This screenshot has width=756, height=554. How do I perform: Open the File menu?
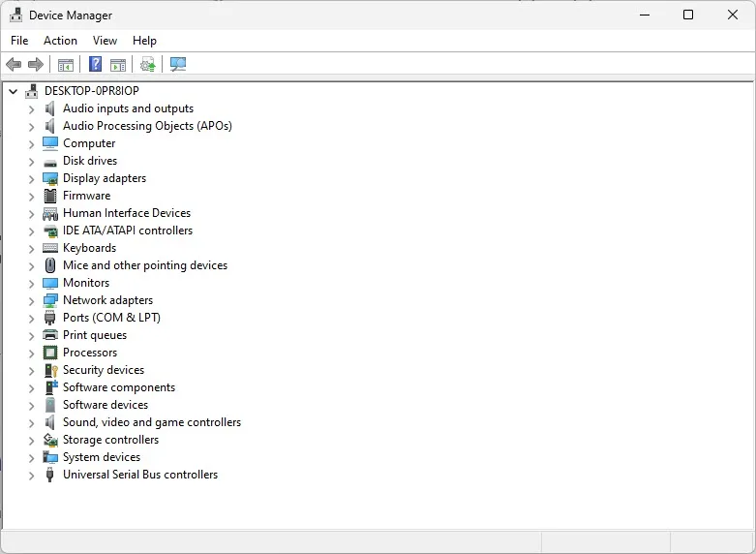tap(19, 41)
